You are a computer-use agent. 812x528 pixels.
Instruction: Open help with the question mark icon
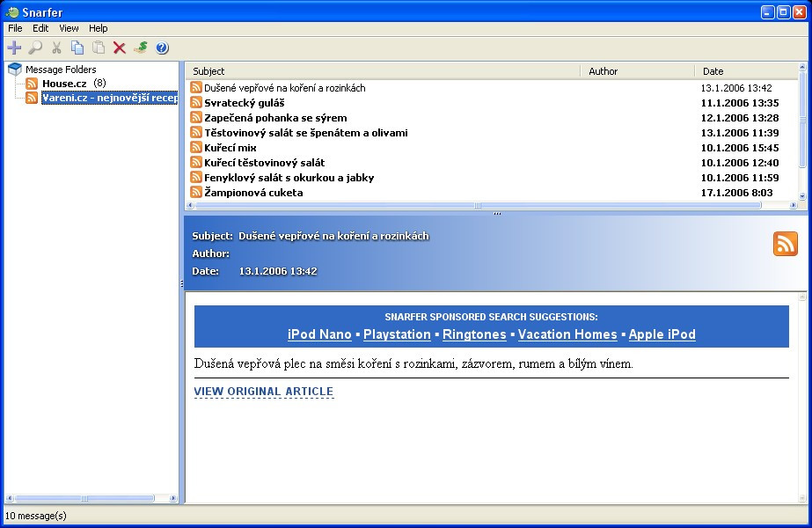click(x=162, y=48)
